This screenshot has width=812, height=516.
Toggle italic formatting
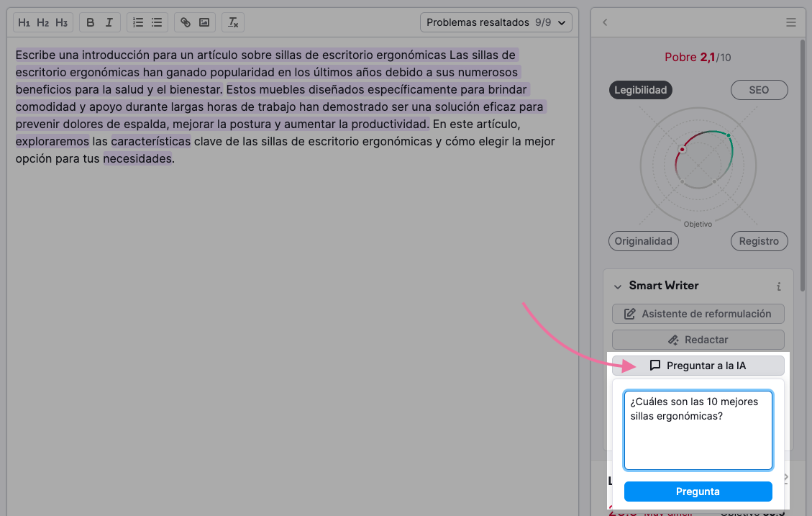pyautogui.click(x=109, y=22)
